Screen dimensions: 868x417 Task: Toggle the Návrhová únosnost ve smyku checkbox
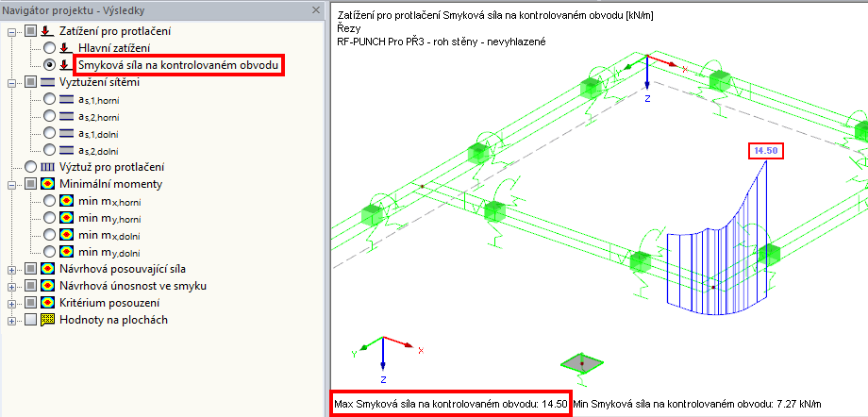tap(30, 286)
